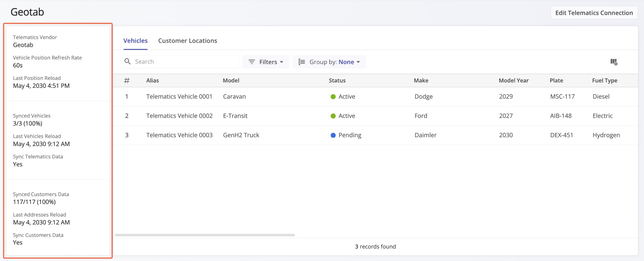Click the 60s refresh rate value

(18, 65)
